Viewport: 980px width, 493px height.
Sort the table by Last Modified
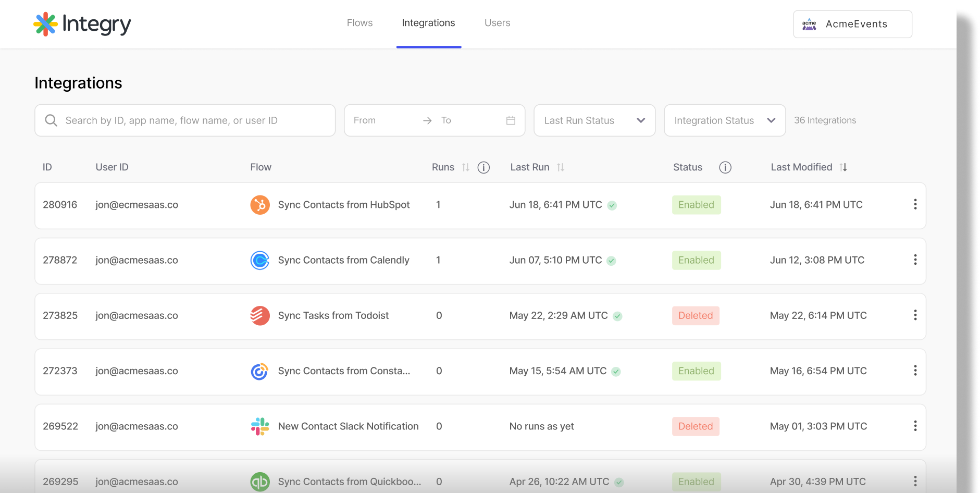point(843,167)
